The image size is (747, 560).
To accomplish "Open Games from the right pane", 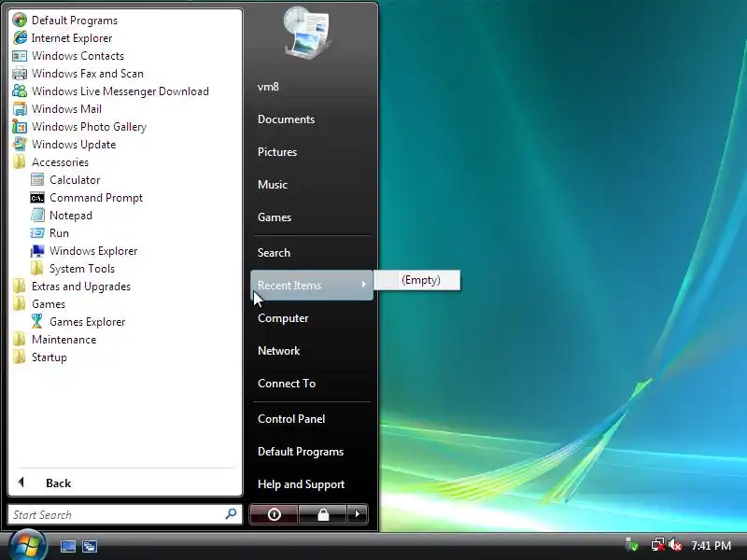I will click(275, 217).
